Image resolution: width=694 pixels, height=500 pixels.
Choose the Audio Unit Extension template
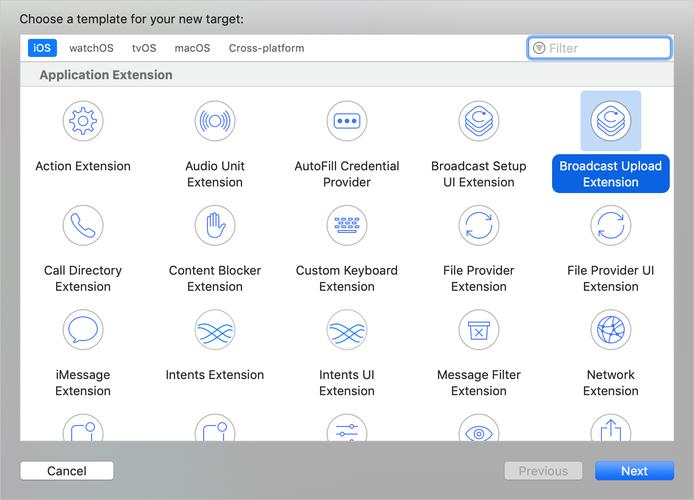tap(215, 121)
